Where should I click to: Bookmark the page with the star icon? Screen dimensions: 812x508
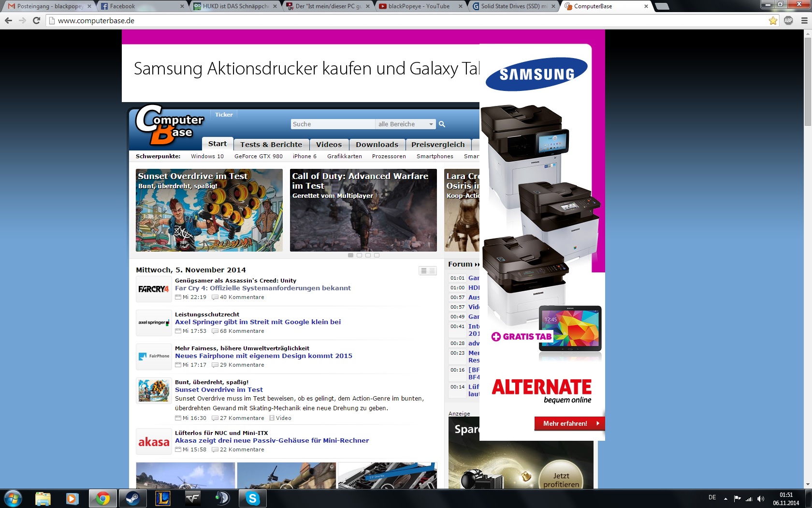[773, 20]
